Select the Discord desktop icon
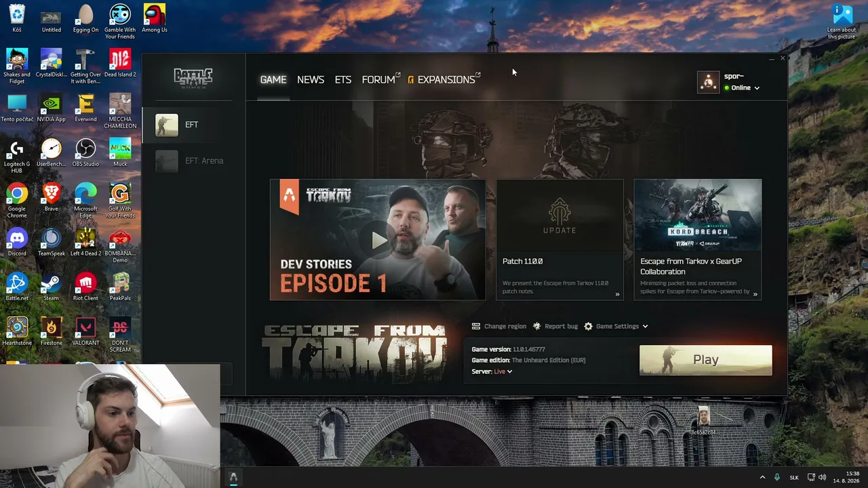The image size is (868, 488). click(17, 242)
